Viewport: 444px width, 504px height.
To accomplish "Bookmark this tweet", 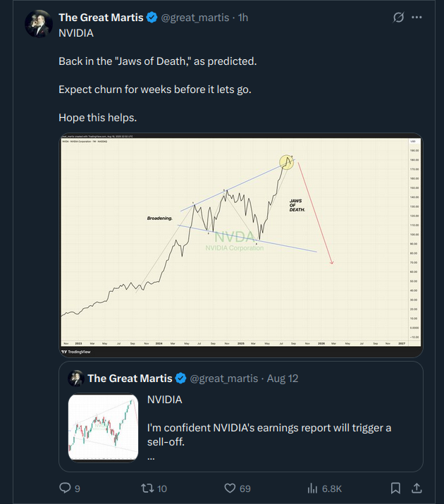I will (x=396, y=488).
